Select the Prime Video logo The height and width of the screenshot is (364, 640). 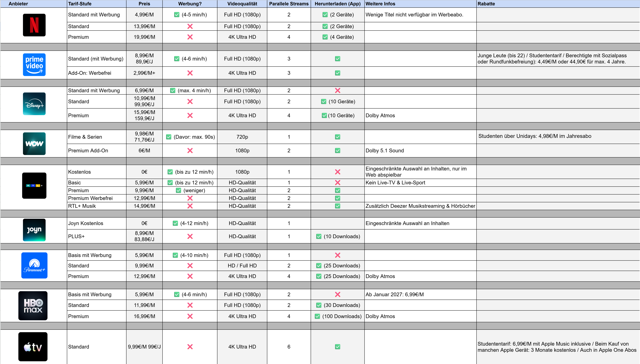34,65
